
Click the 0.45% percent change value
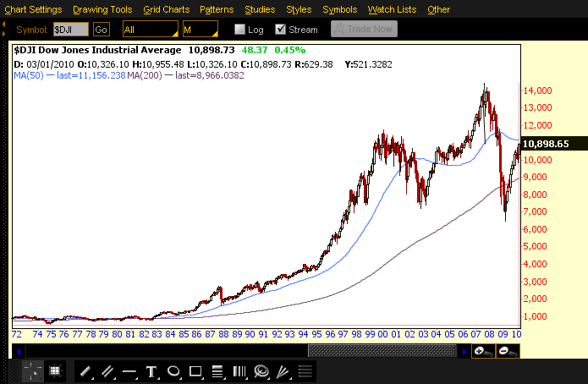[290, 50]
